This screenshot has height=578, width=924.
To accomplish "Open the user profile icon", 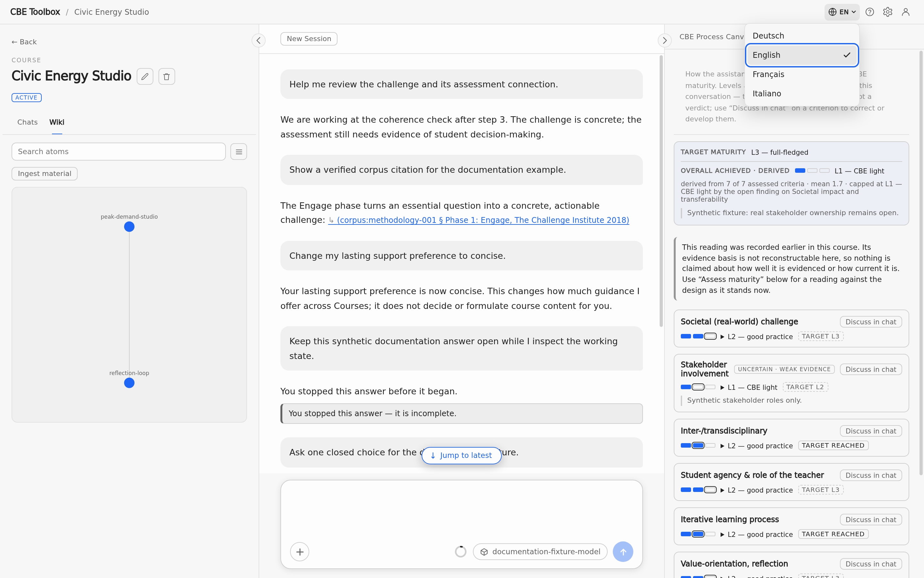I will [905, 12].
